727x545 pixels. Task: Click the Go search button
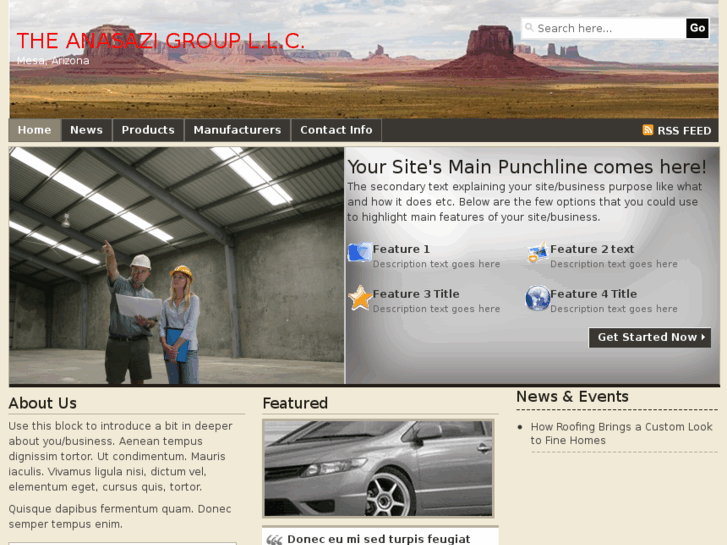coord(697,28)
